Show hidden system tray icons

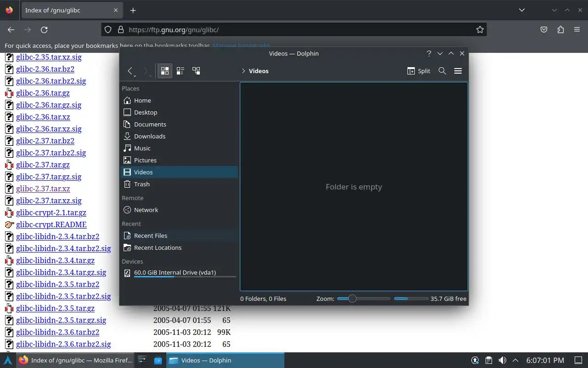(x=515, y=360)
